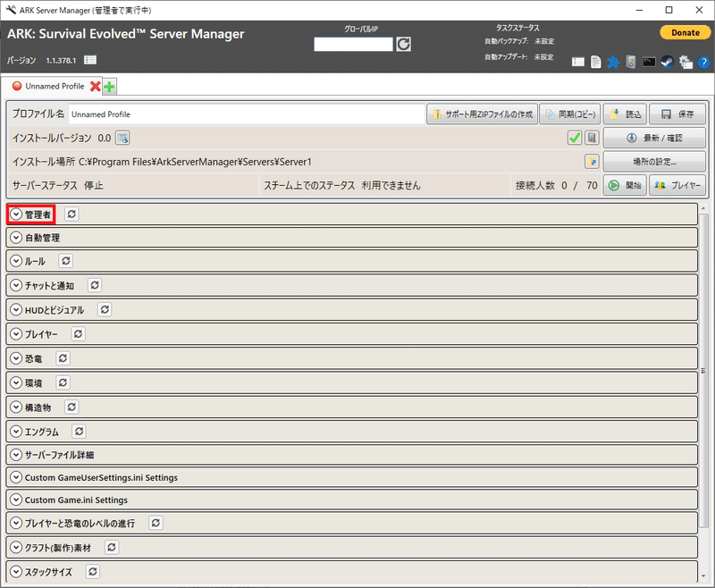715x588 pixels.
Task: Reset クラフト(製作)素材 section via refresh icon
Action: pos(112,547)
